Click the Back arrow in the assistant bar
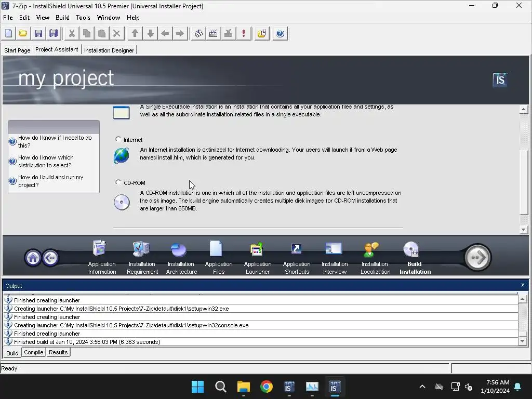The image size is (532, 399). pos(50,258)
